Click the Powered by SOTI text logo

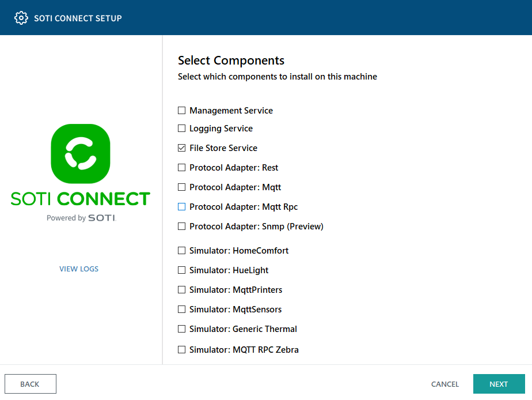click(81, 218)
